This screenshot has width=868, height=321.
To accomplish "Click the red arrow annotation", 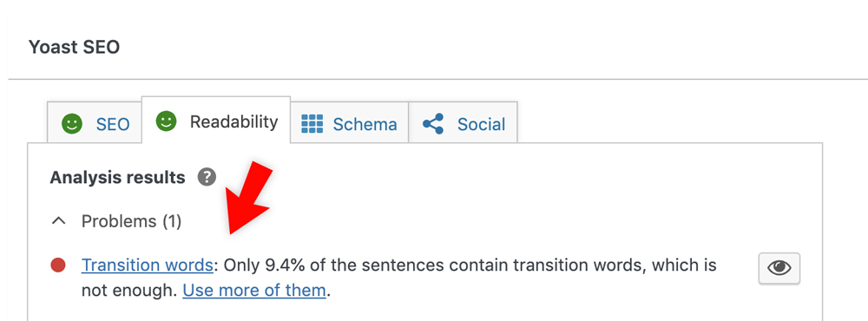I will [249, 195].
